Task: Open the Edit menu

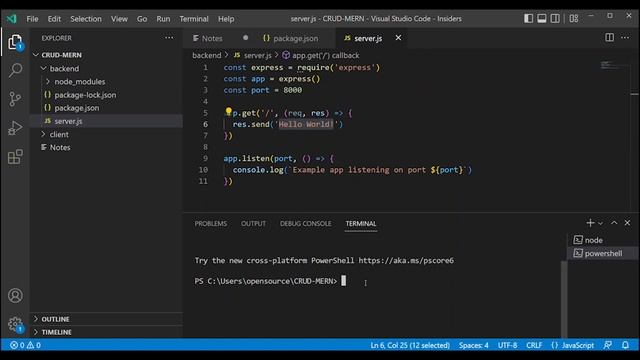Action: coord(54,19)
